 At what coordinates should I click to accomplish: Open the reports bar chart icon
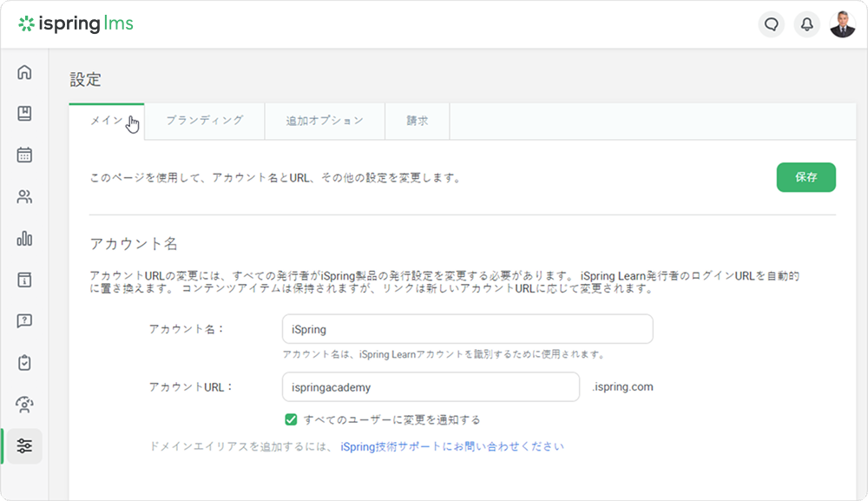24,238
